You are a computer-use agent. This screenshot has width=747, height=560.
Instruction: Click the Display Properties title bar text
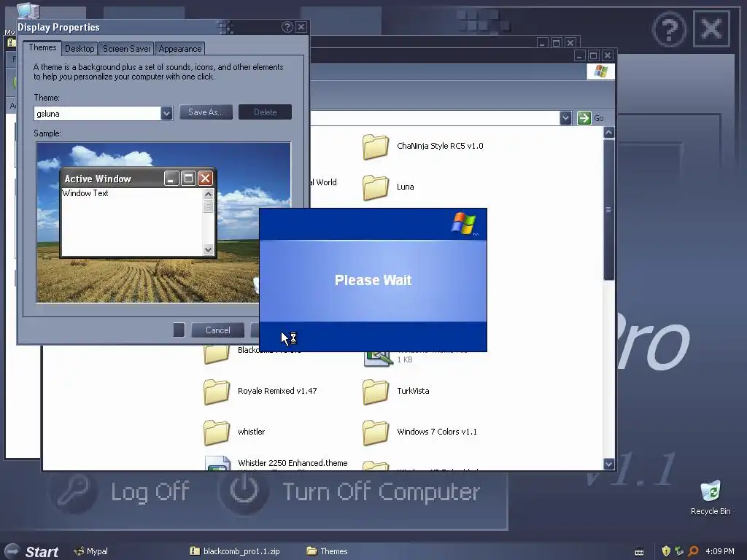58,27
